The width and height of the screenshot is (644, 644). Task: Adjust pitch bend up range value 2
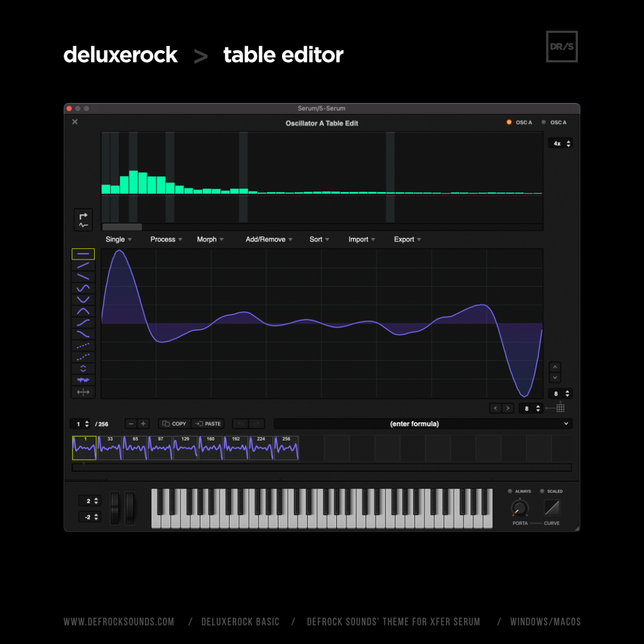tap(90, 500)
